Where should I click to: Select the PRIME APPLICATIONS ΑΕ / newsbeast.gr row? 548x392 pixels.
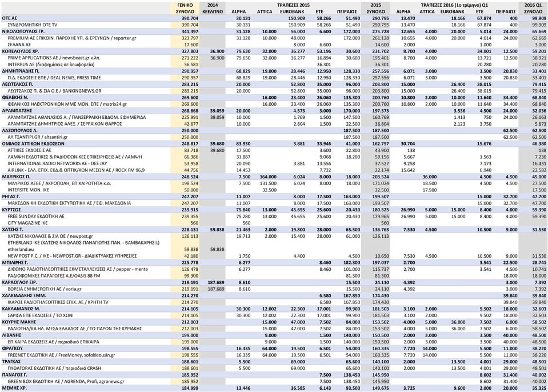click(x=274, y=58)
